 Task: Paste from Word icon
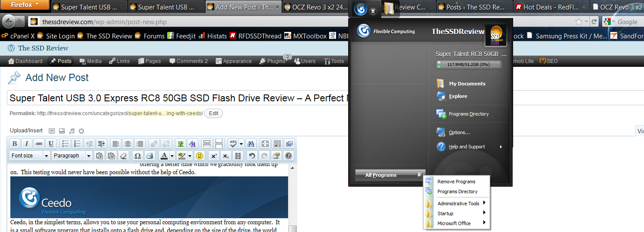(111, 156)
